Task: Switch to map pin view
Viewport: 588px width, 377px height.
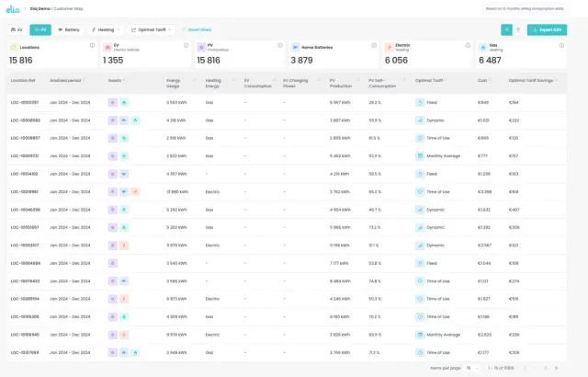Action: point(518,29)
